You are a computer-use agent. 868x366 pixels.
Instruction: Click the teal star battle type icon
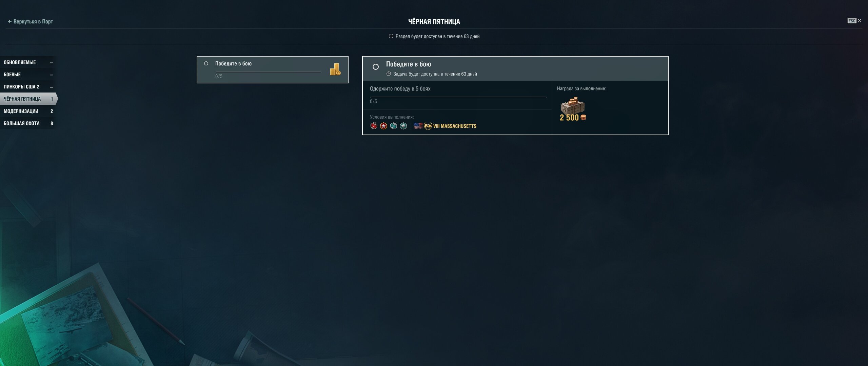point(403,126)
